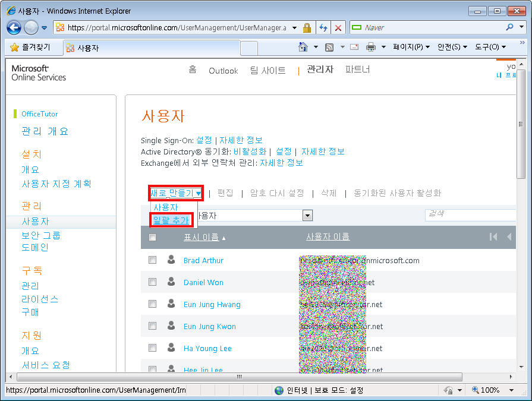Open the user view filter combo box
Screen dimensions: 532x401
click(307, 216)
